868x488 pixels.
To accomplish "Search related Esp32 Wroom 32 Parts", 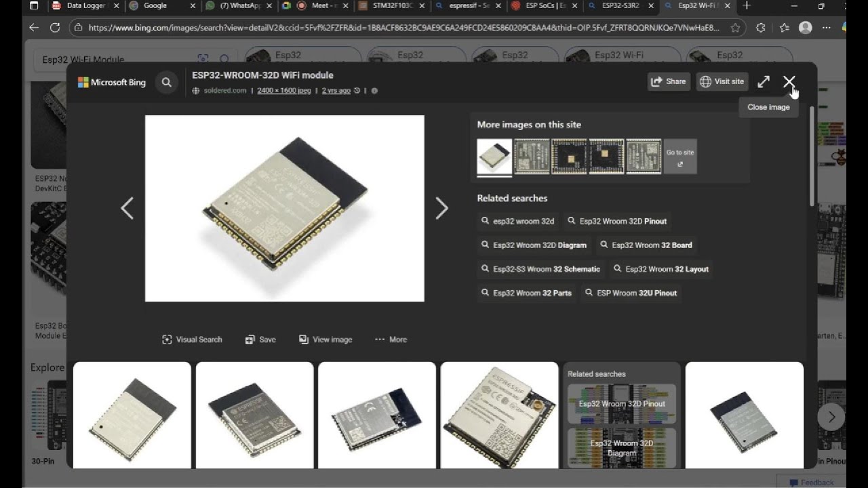I will click(526, 293).
